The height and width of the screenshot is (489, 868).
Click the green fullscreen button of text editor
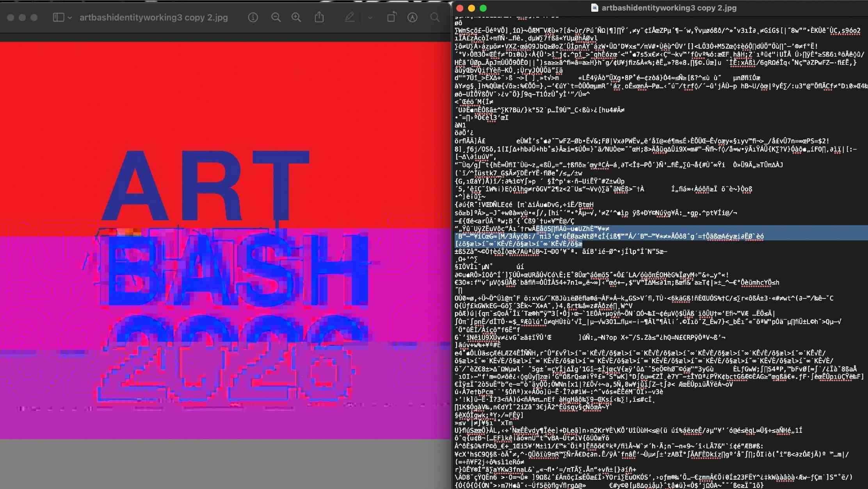pos(483,8)
